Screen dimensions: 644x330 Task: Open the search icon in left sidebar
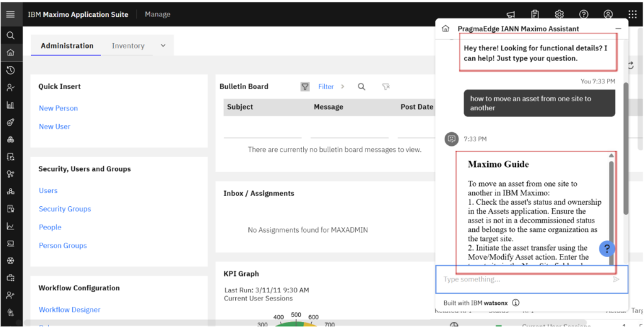tap(11, 35)
